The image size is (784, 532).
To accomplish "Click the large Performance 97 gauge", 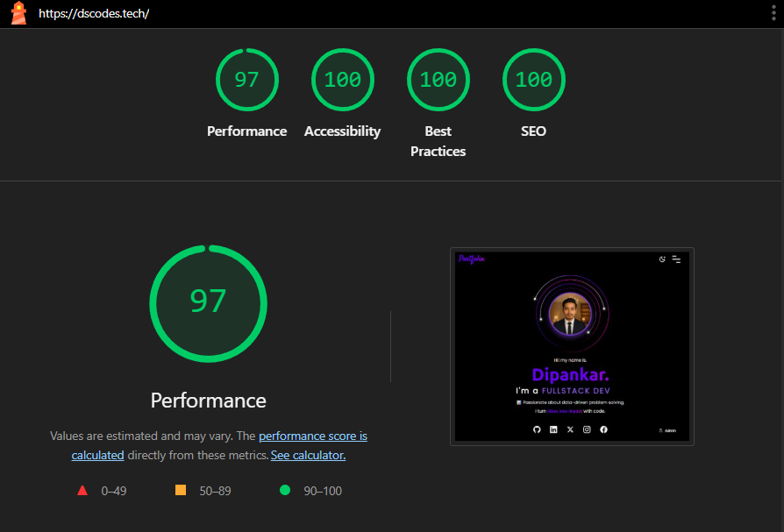I will (x=209, y=303).
